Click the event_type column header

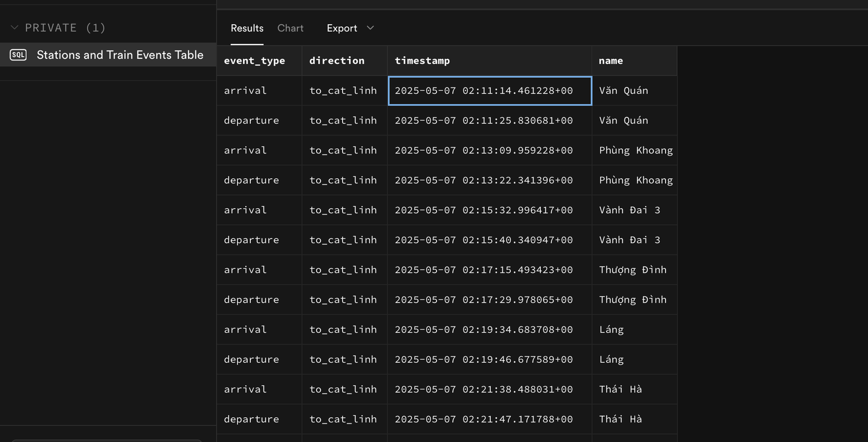[255, 61]
